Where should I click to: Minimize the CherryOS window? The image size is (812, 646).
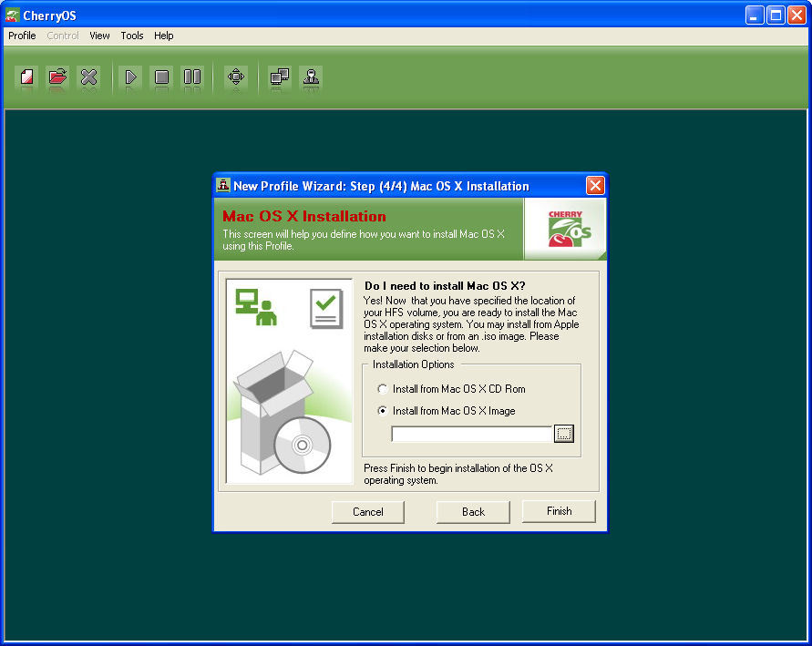754,15
